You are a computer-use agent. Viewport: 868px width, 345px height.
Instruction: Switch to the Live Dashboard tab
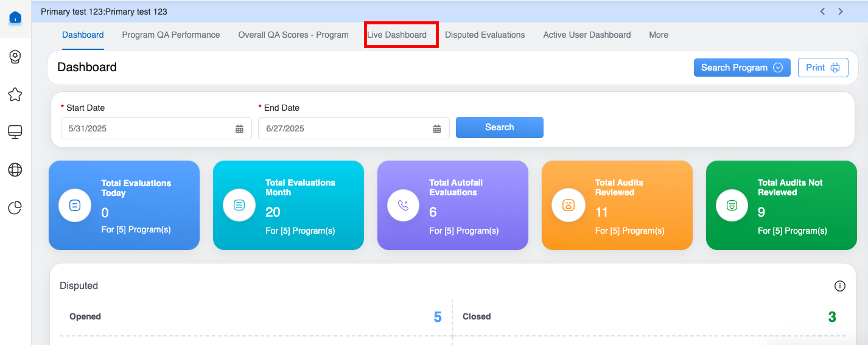pyautogui.click(x=397, y=35)
